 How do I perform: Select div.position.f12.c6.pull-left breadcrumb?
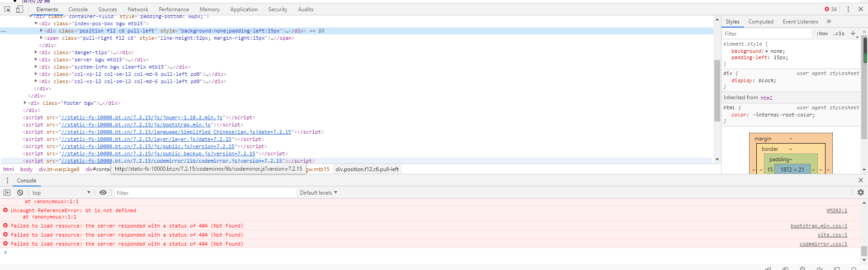pyautogui.click(x=367, y=169)
